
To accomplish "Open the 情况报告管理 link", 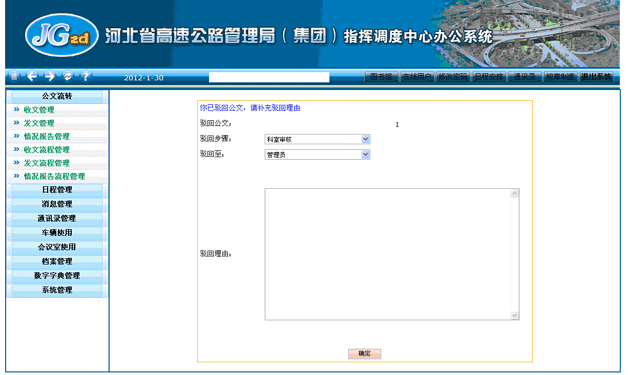I will 46,136.
